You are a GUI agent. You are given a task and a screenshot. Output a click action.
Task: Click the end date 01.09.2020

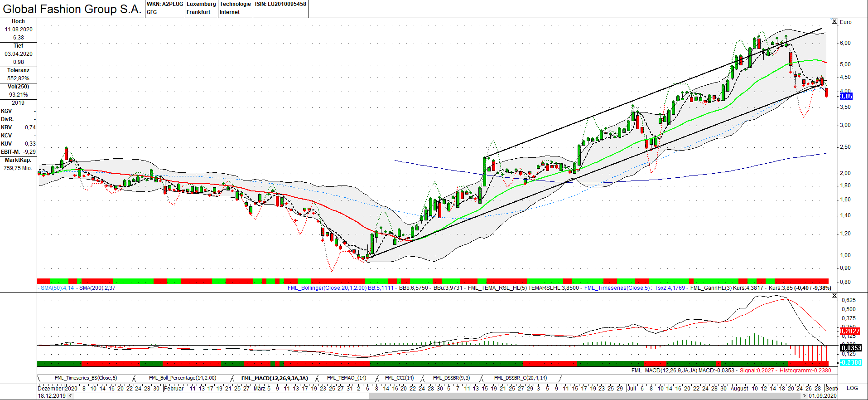[823, 396]
